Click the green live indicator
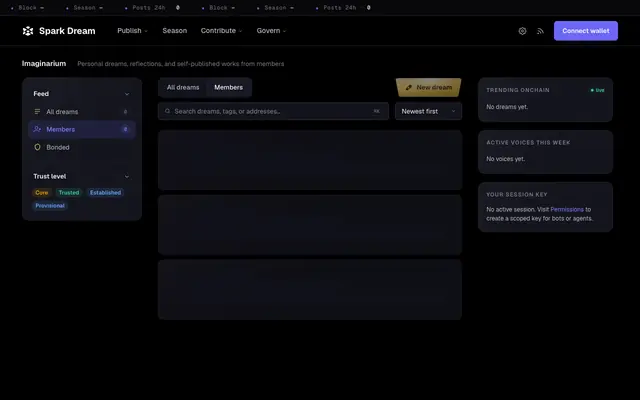This screenshot has width=640, height=400. point(598,90)
